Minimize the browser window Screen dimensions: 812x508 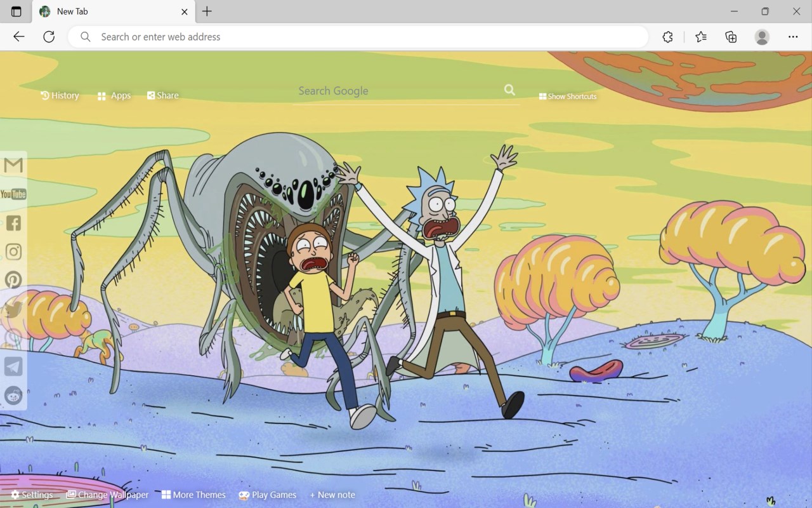point(734,11)
